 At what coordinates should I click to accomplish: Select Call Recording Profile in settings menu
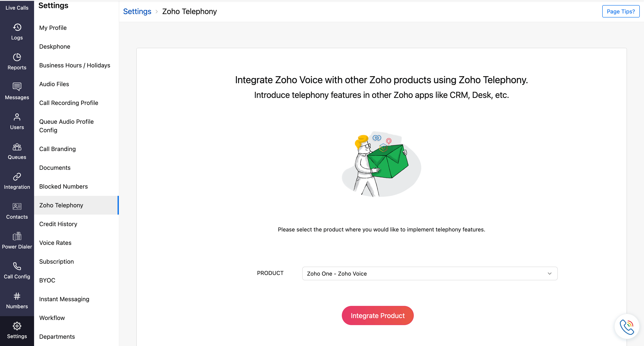(69, 103)
